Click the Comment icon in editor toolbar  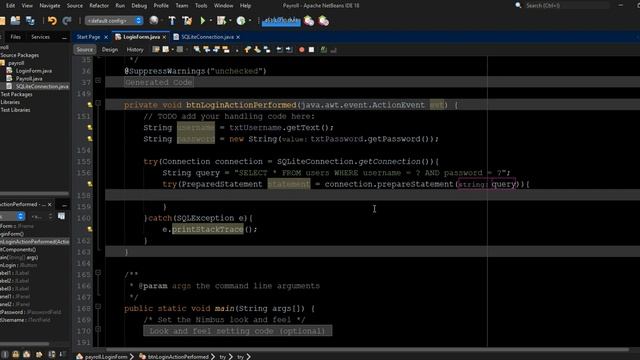324,49
